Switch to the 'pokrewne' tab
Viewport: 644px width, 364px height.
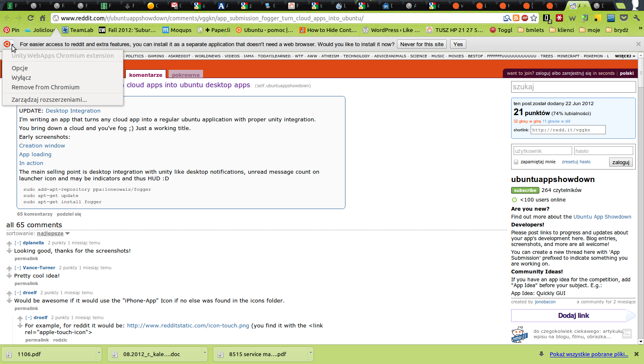pos(186,74)
